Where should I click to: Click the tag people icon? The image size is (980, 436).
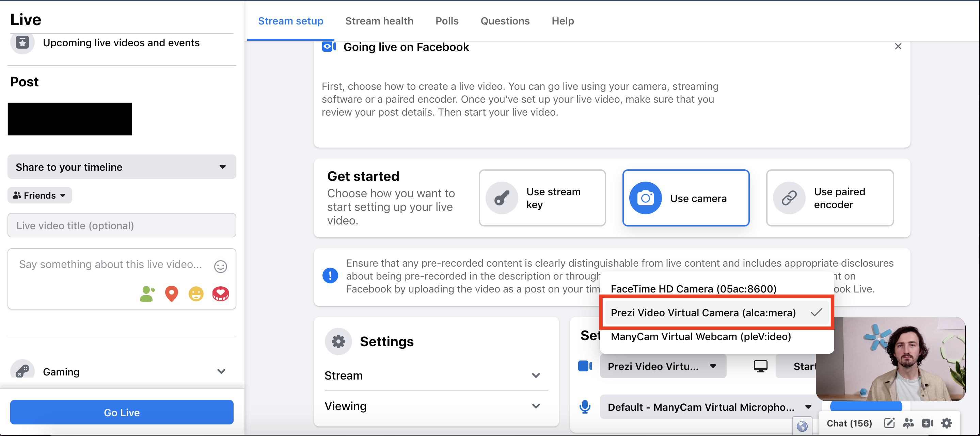(x=147, y=294)
